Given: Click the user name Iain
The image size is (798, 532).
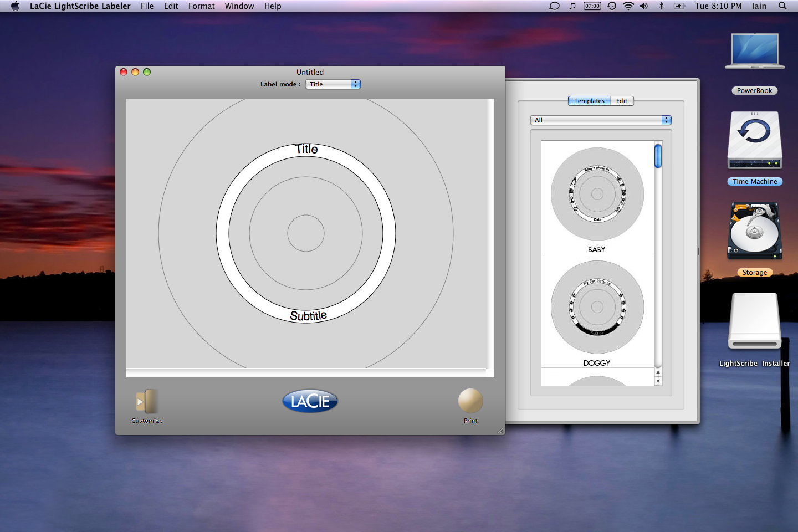Looking at the screenshot, I should tap(759, 6).
